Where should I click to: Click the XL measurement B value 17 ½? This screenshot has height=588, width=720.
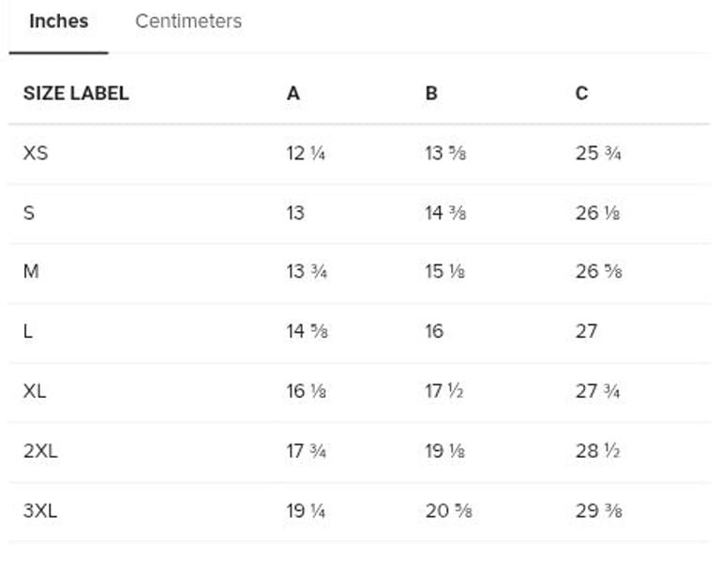[444, 391]
